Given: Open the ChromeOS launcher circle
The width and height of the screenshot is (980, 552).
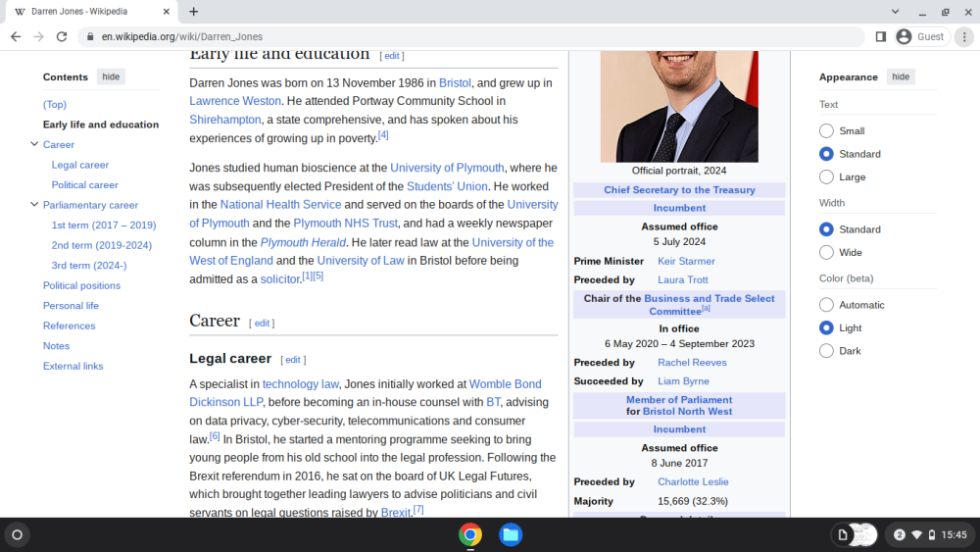Looking at the screenshot, I should pyautogui.click(x=18, y=535).
